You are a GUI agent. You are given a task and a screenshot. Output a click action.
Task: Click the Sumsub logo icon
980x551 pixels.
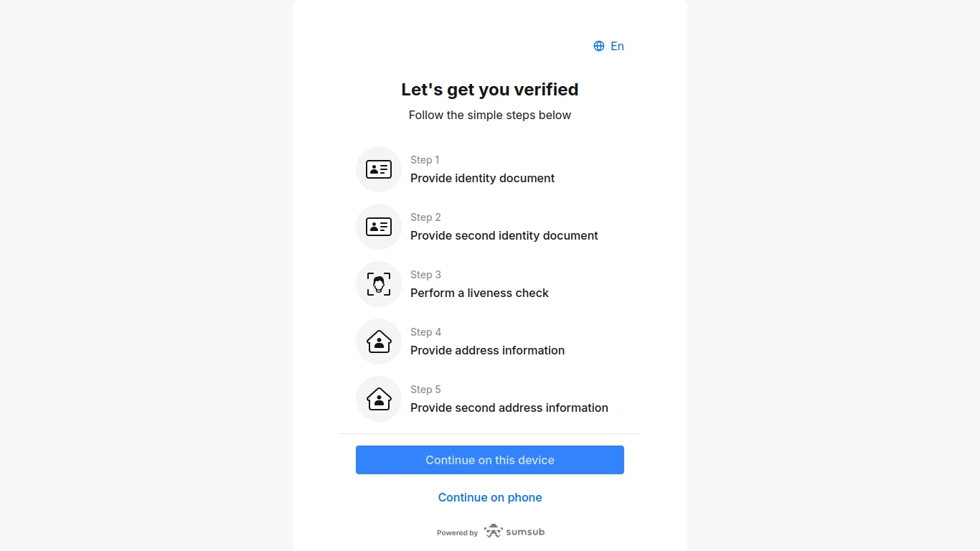tap(494, 532)
